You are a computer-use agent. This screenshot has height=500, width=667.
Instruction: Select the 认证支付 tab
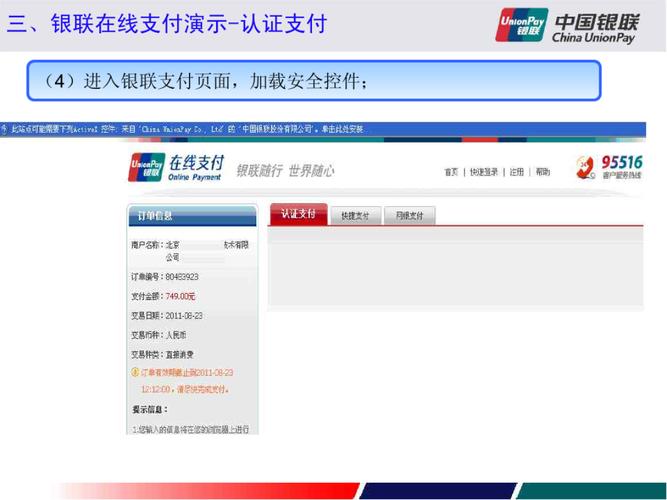tap(299, 214)
